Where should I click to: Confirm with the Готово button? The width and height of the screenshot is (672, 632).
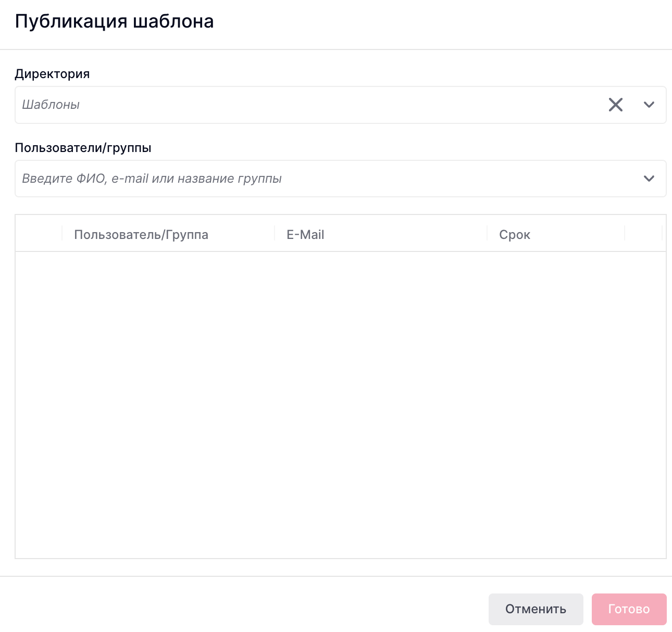point(629,609)
